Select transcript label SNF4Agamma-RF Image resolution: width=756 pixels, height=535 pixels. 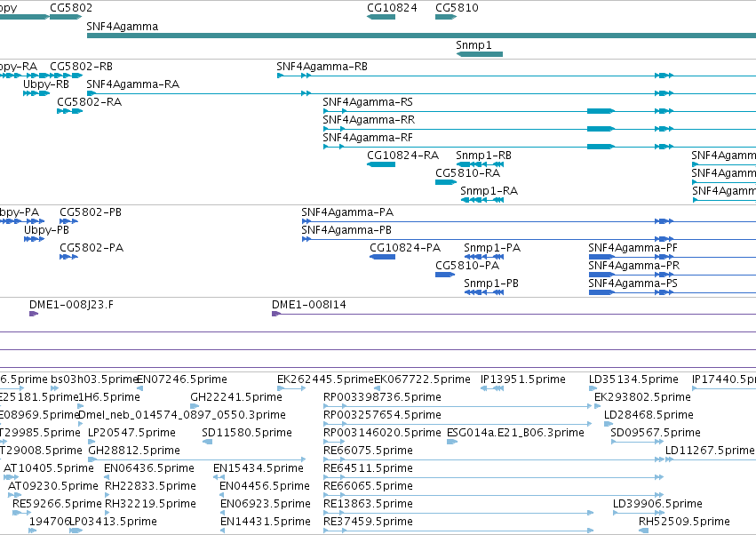tap(368, 138)
